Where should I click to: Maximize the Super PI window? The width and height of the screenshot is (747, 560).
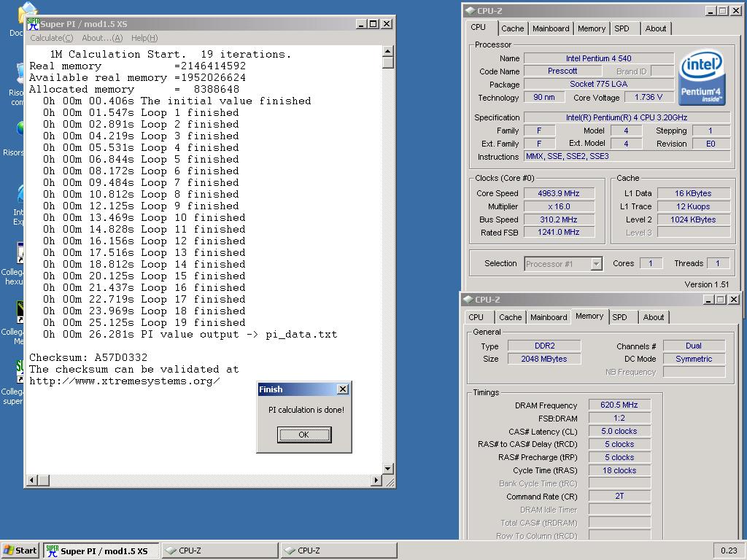point(373,24)
